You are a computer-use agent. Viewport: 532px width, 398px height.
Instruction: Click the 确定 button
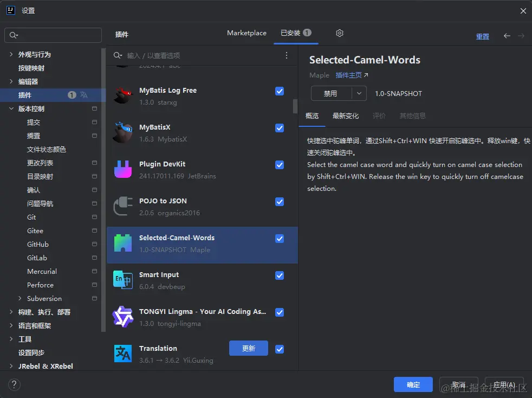tap(413, 385)
